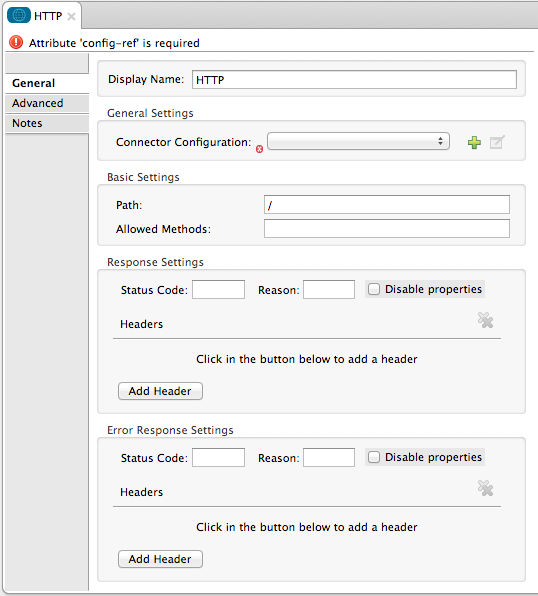Focus the Allowed Methods field
Viewport: 538px width, 596px height.
[x=387, y=228]
